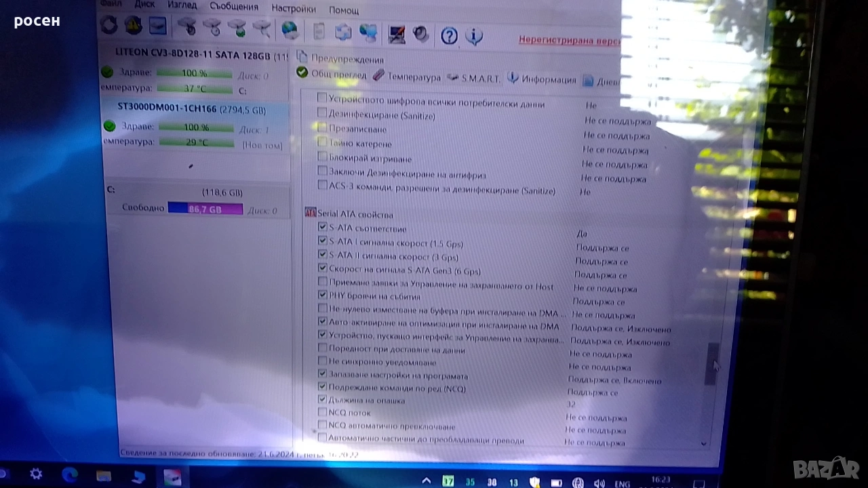This screenshot has height=488, width=868.
Task: Click the blue info 'i' toolbar icon
Action: tap(474, 36)
